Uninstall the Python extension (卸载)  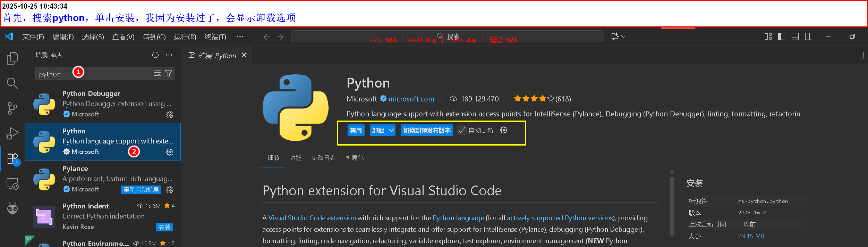(x=378, y=130)
